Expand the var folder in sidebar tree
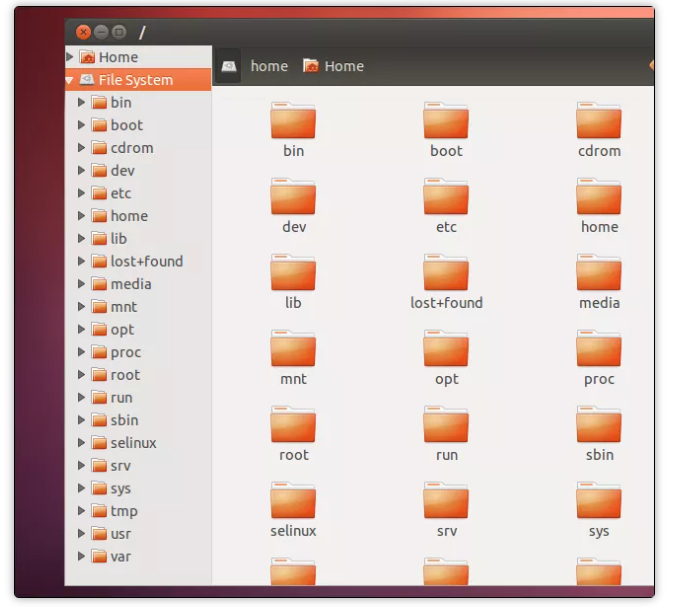 (81, 556)
